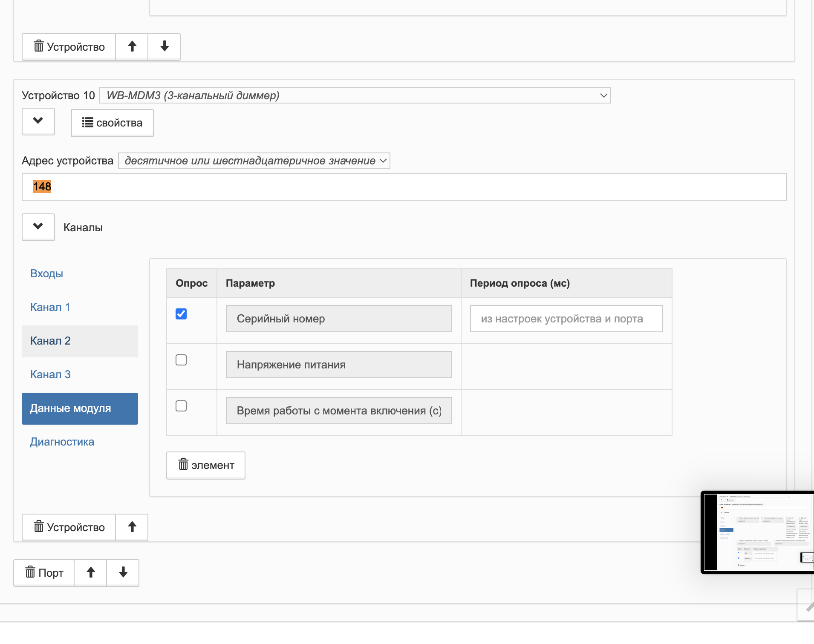Enable polling for Напряжение питания
This screenshot has width=814, height=644.
[x=181, y=360]
